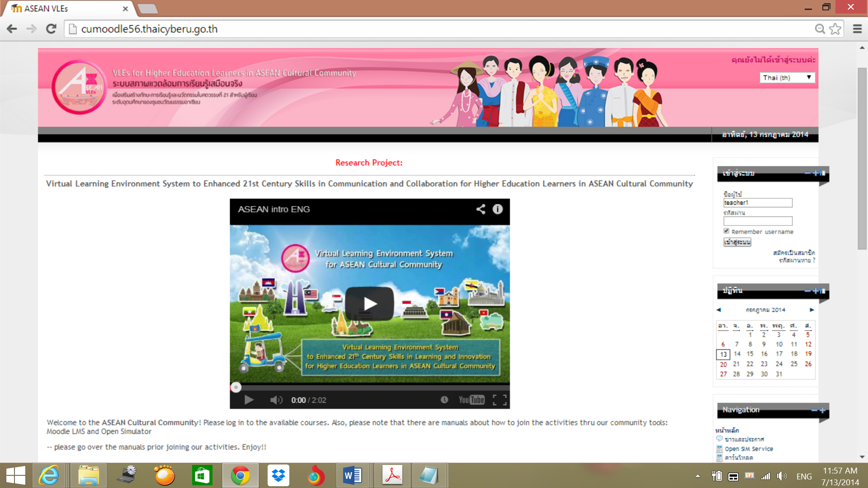Viewport: 868px width, 488px height.
Task: Open the video info icon
Action: coord(497,209)
